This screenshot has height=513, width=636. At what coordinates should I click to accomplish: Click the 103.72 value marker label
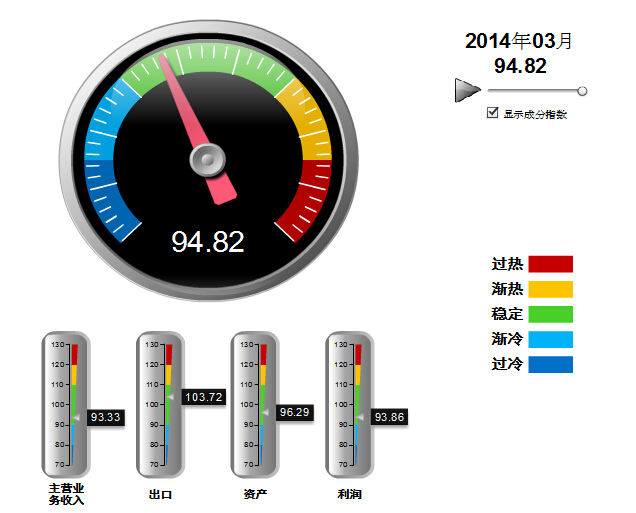(203, 397)
